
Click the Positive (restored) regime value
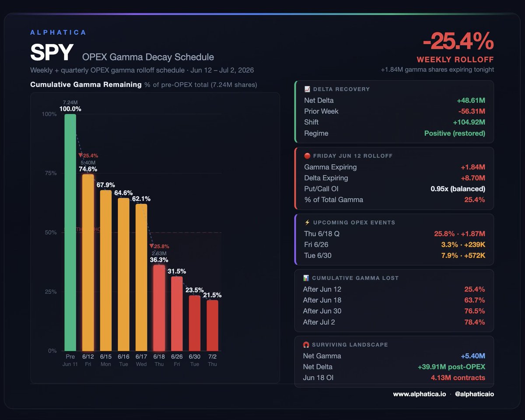click(x=455, y=133)
